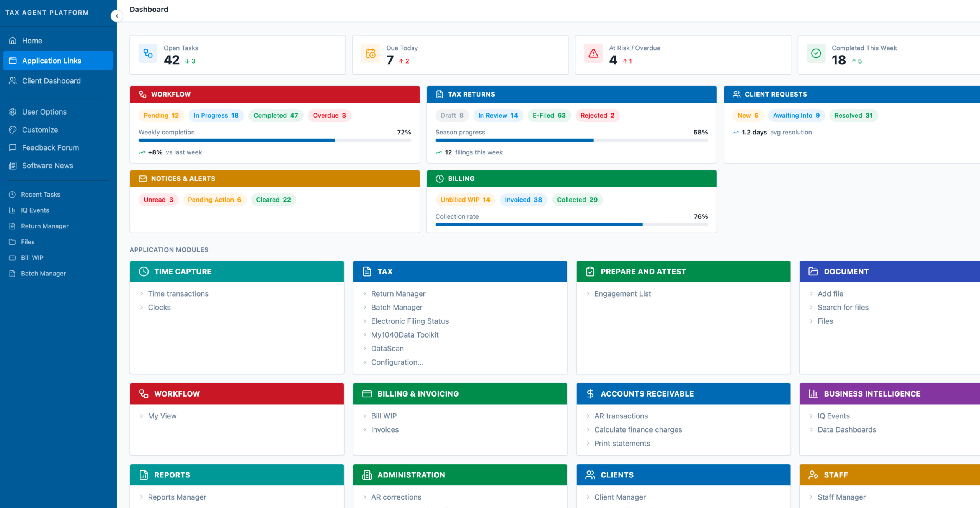Click the Accounts Receivable dollar icon
Image resolution: width=980 pixels, height=508 pixels.
(x=590, y=394)
